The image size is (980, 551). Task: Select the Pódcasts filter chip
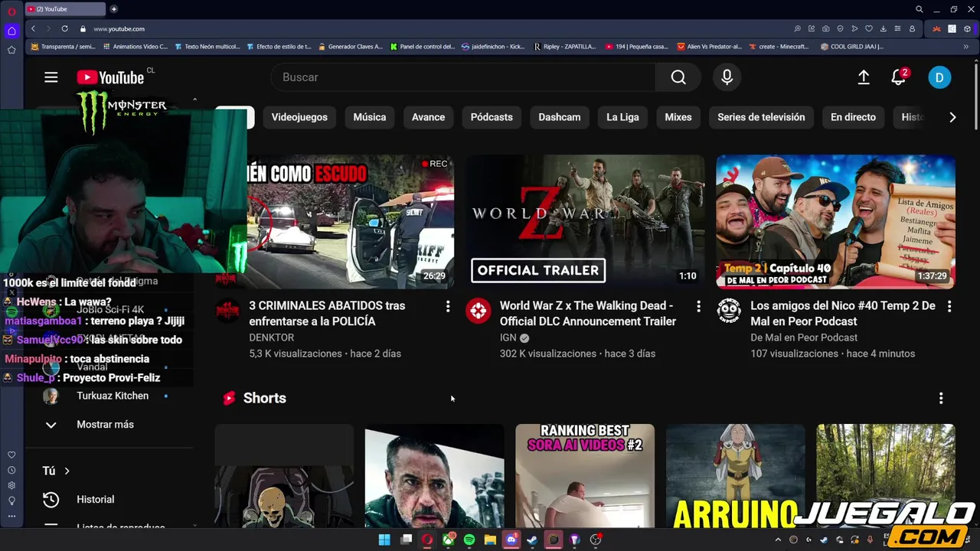(492, 117)
